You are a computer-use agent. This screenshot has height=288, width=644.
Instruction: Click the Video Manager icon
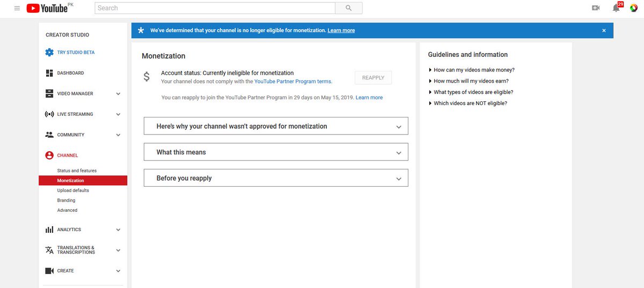tap(49, 93)
